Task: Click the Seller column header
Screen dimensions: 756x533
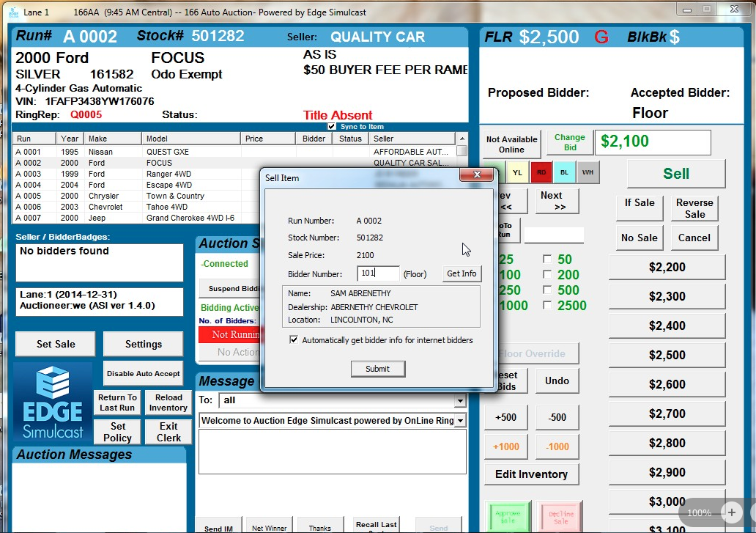Action: pos(412,139)
